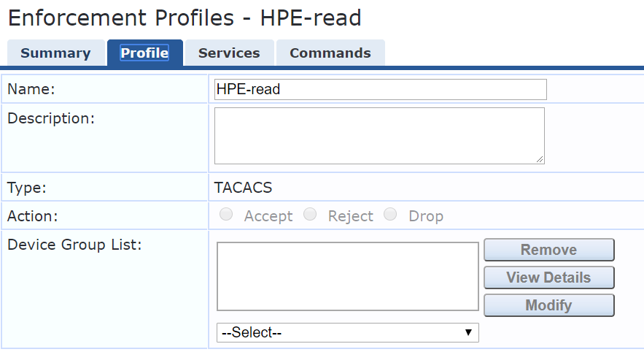Open the --Select-- device group dropdown
Screen dimensions: 644x352
(x=348, y=332)
